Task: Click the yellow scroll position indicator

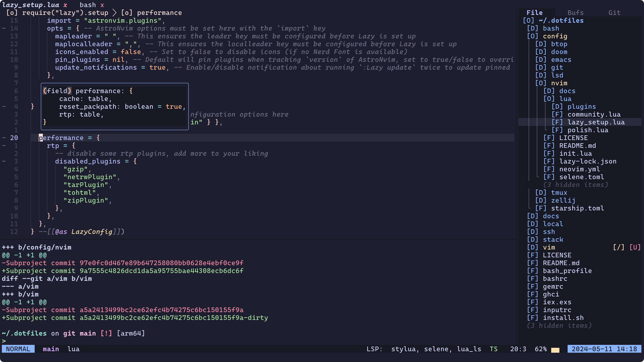Action: (555, 350)
